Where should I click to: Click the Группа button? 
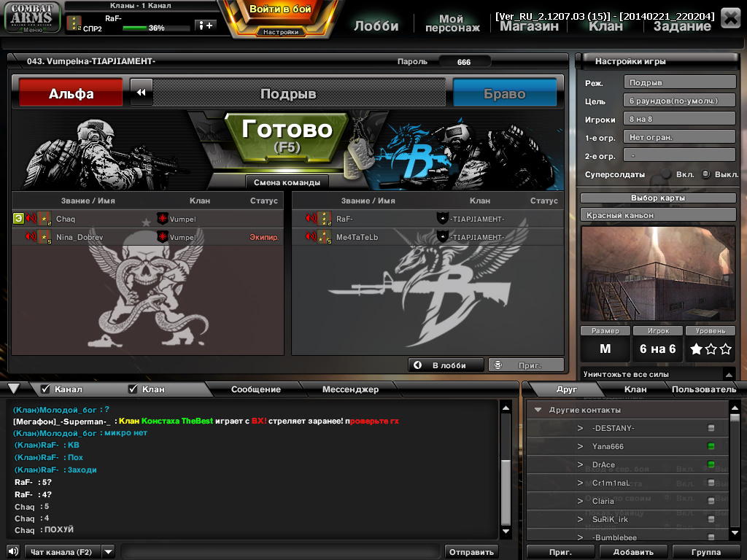pyautogui.click(x=706, y=552)
